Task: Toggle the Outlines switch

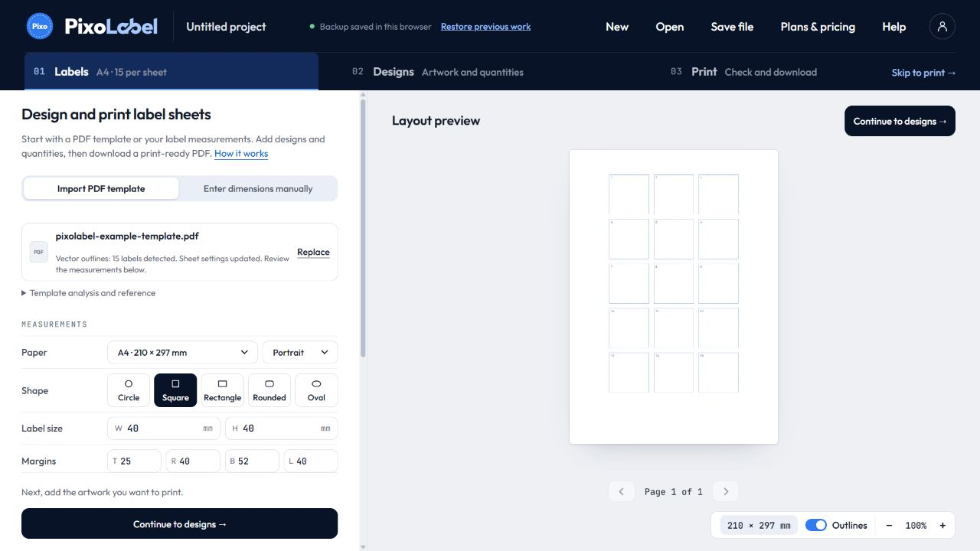Action: [x=816, y=526]
